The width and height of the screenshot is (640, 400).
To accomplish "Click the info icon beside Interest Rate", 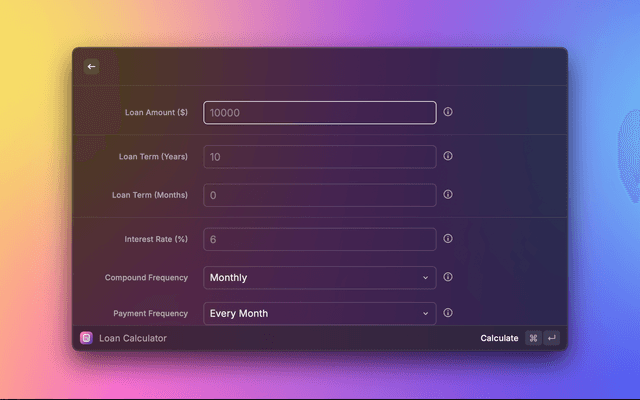I will (x=448, y=239).
